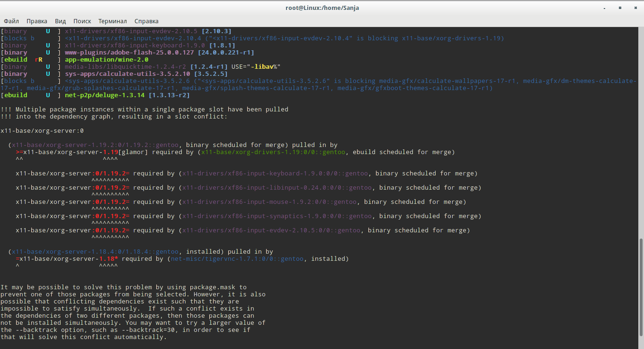Open the Правка menu
Viewport: 644px width, 349px height.
click(37, 21)
